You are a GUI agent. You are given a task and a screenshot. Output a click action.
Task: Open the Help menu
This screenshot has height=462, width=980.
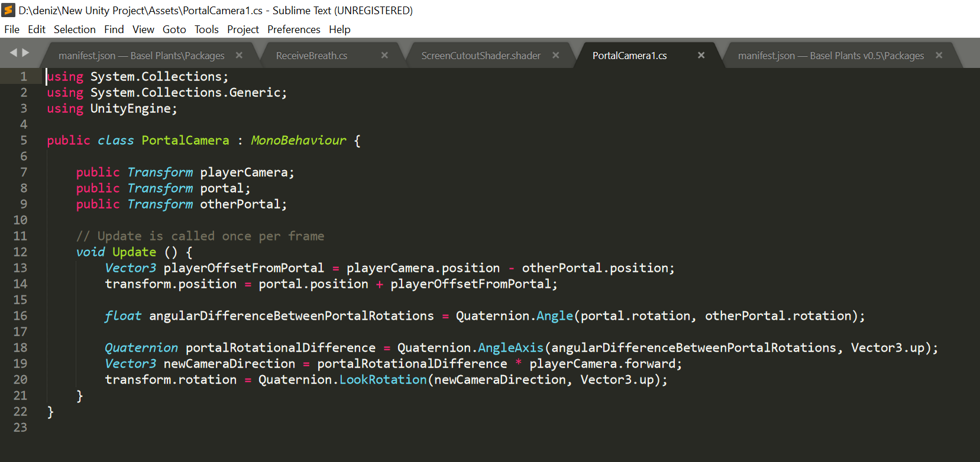pos(339,30)
